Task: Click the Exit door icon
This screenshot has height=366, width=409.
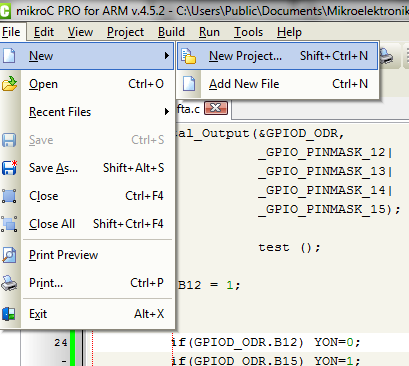Action: point(9,314)
